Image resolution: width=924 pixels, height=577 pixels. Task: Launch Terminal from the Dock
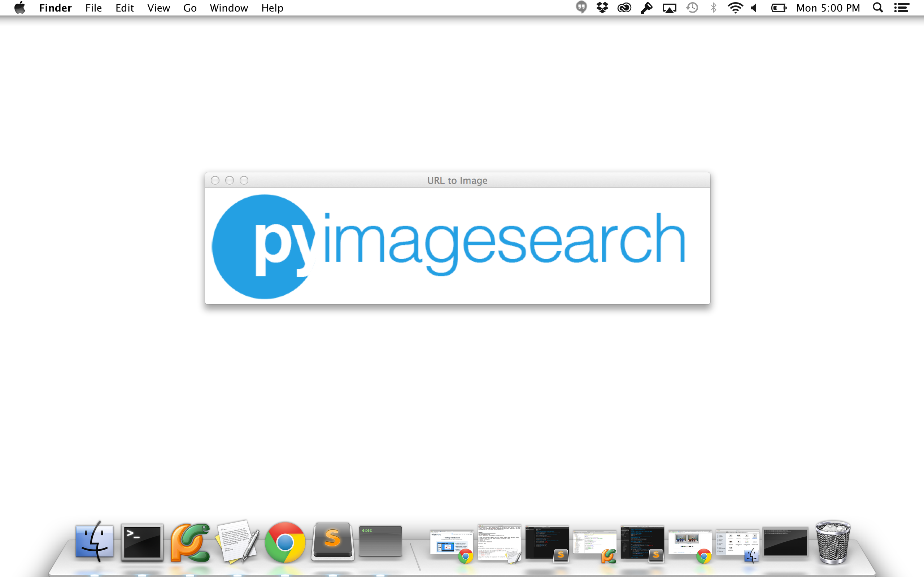(x=142, y=542)
